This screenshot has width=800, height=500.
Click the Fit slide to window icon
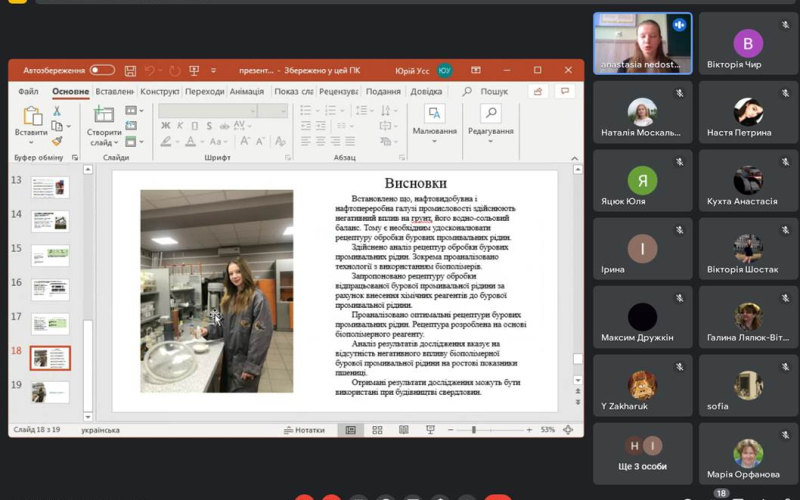coord(568,430)
